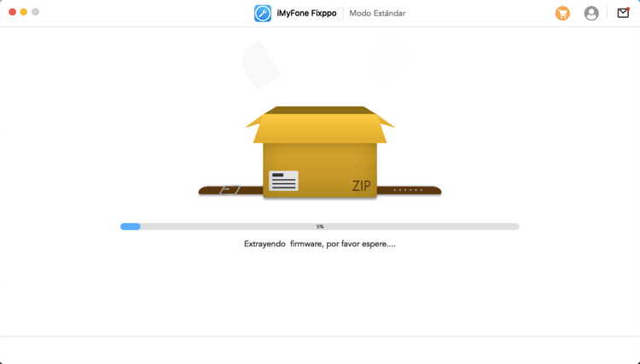Open the mail feedback icon
This screenshot has height=364, width=640.
(623, 13)
